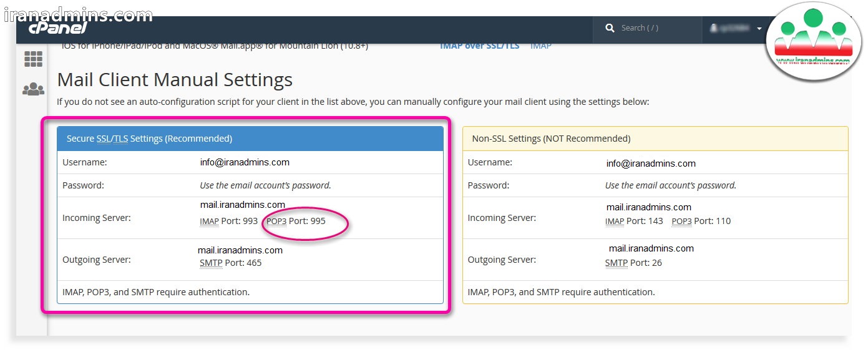Viewport: 868px width, 352px height.
Task: Open the IMAP over SSL/TLS link
Action: pyautogui.click(x=479, y=46)
